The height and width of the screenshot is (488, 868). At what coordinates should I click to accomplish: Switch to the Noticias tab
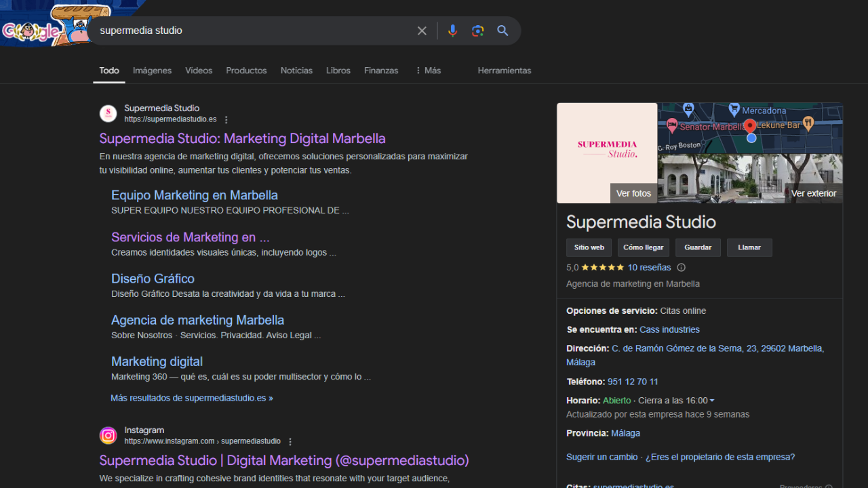296,70
